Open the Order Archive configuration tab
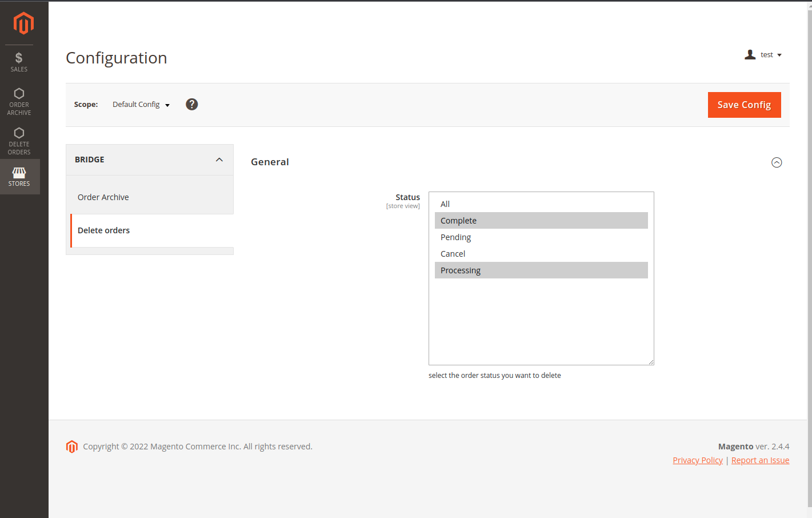 [x=103, y=197]
